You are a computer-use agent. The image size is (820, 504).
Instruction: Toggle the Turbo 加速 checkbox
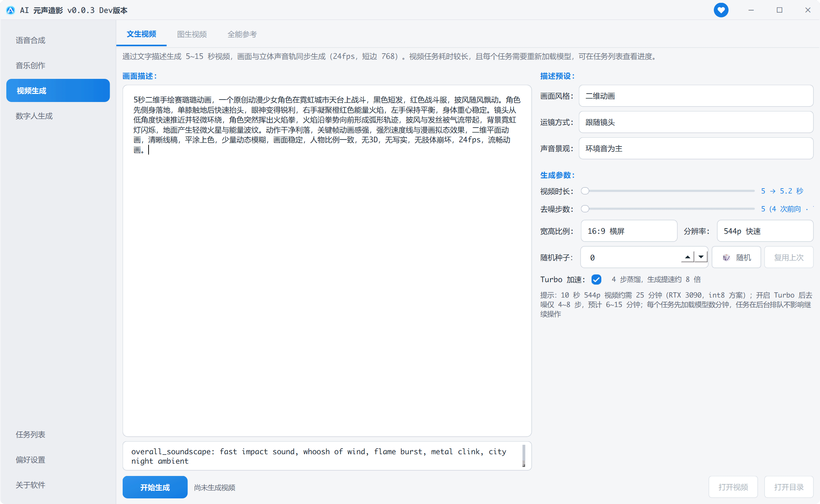click(x=596, y=279)
